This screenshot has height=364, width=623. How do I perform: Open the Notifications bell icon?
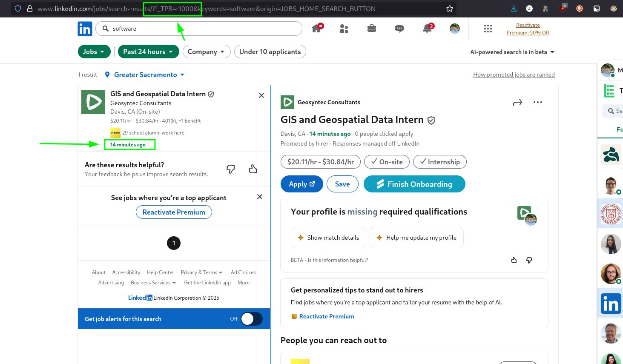[x=428, y=28]
